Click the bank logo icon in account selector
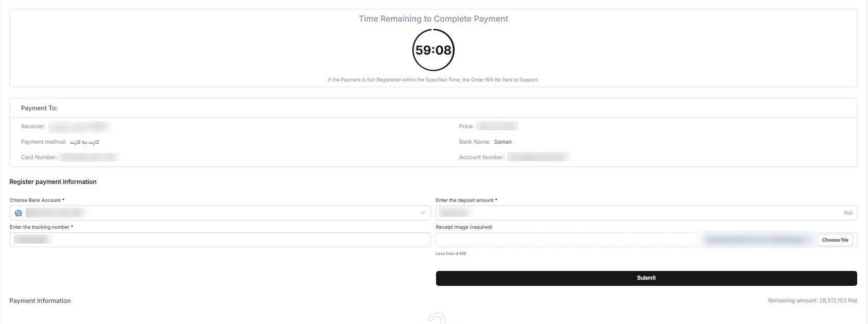 [x=19, y=213]
